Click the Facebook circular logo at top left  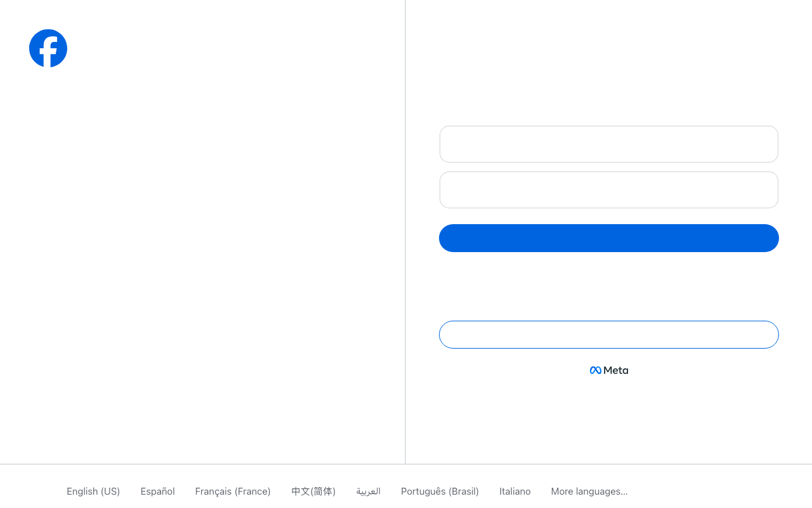(48, 48)
